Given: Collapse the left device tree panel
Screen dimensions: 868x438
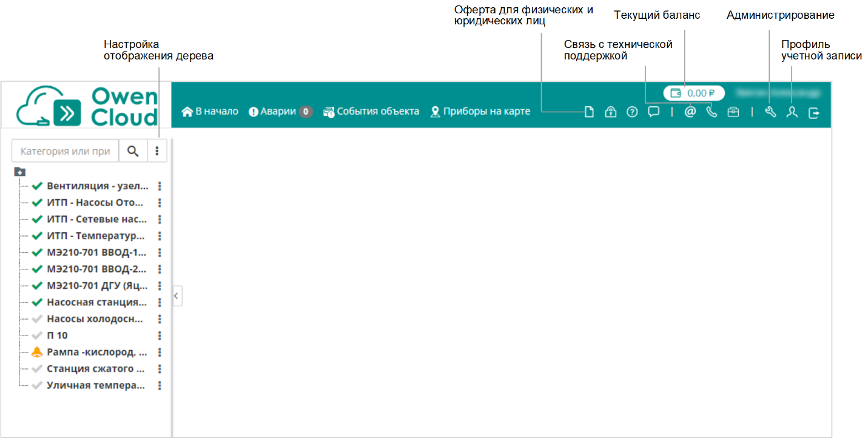Looking at the screenshot, I should (177, 296).
